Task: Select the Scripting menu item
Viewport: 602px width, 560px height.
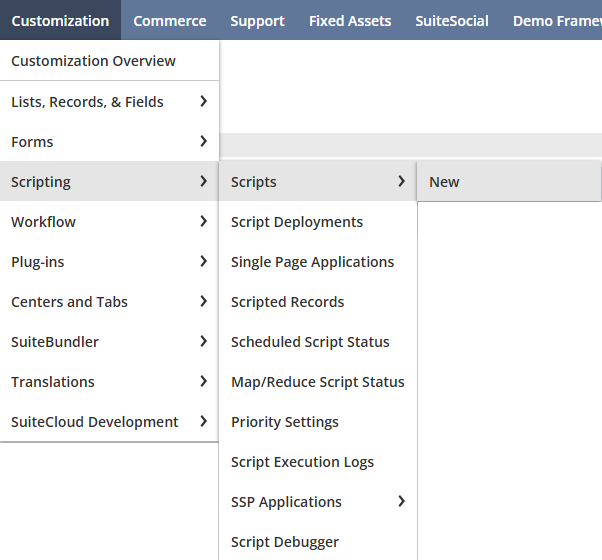Action: click(x=109, y=182)
